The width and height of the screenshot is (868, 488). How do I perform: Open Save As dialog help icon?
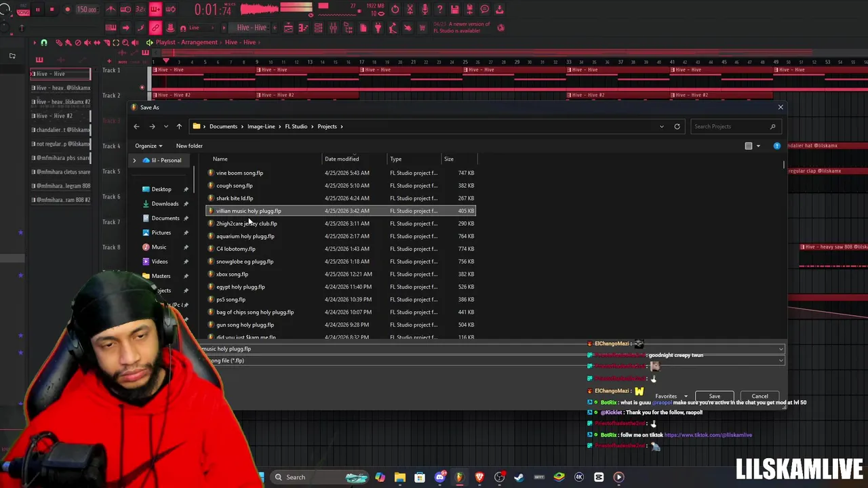coord(777,146)
